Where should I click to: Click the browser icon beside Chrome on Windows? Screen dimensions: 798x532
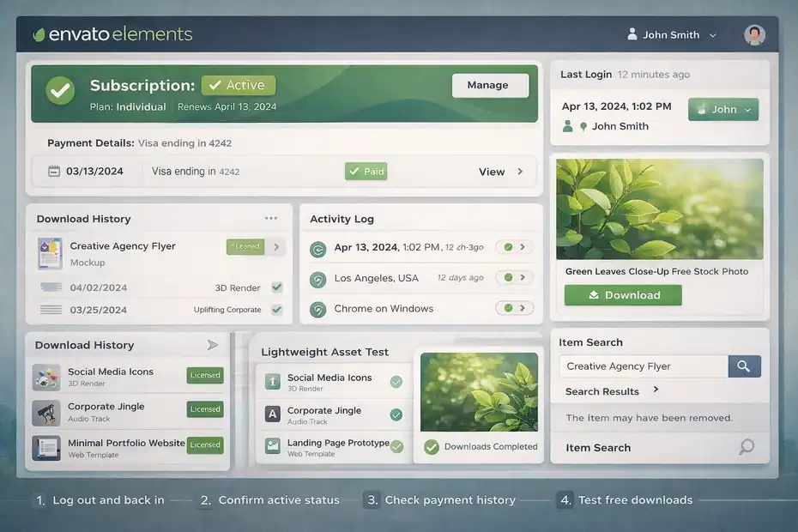pos(318,310)
